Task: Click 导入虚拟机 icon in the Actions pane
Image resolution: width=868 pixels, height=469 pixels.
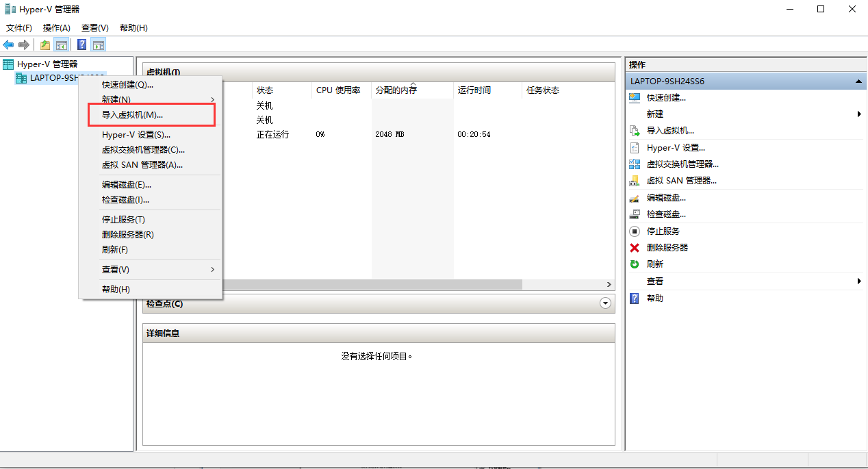Action: point(635,131)
